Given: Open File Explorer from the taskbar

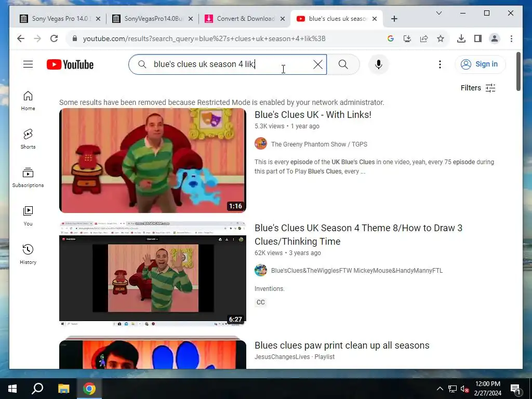Looking at the screenshot, I should click(x=63, y=389).
